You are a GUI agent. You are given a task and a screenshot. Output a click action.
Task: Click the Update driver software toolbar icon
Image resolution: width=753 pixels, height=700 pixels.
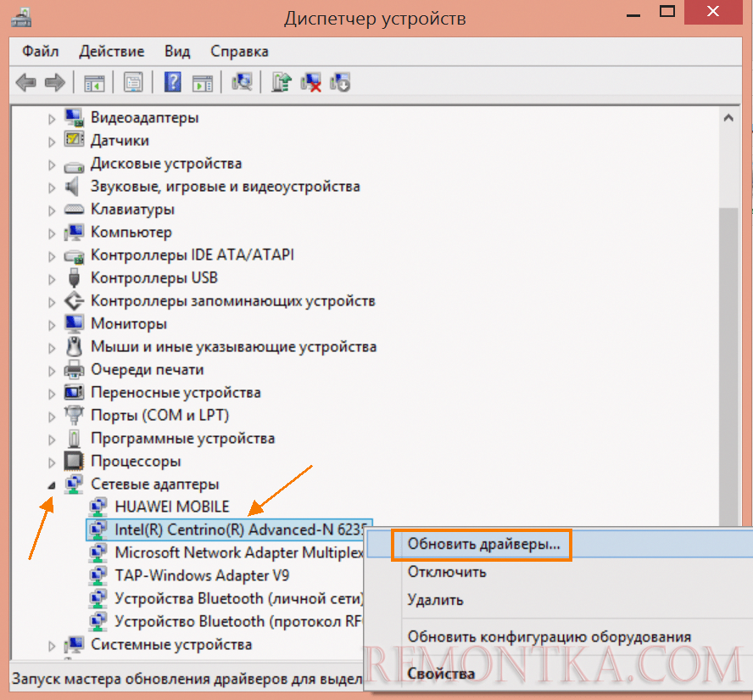click(x=282, y=82)
